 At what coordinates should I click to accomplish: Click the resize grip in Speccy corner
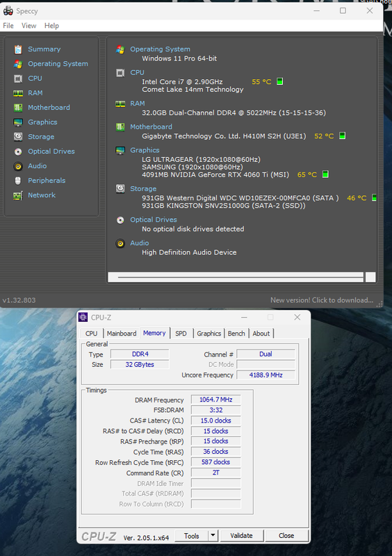[379, 304]
